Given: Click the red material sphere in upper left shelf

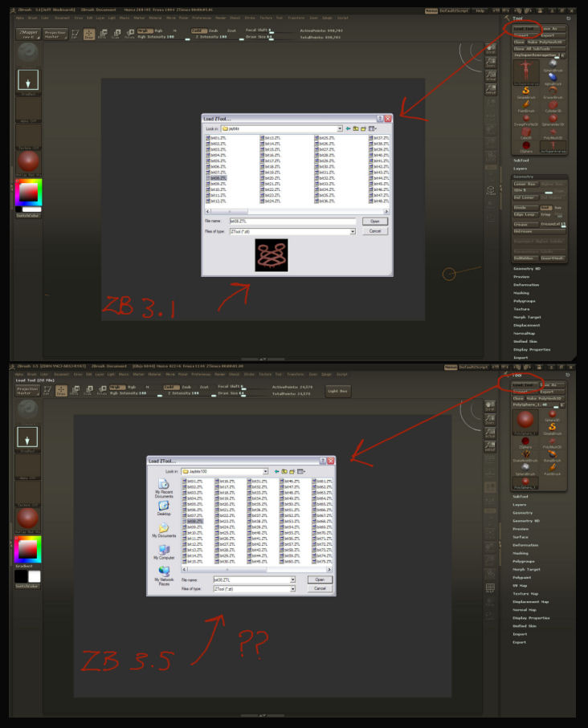Looking at the screenshot, I should [28, 161].
